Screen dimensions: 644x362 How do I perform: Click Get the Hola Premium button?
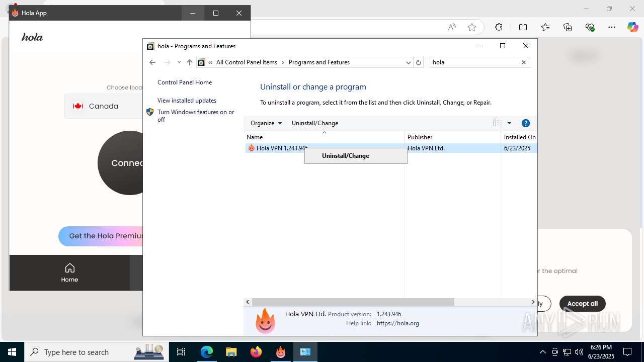pyautogui.click(x=101, y=236)
